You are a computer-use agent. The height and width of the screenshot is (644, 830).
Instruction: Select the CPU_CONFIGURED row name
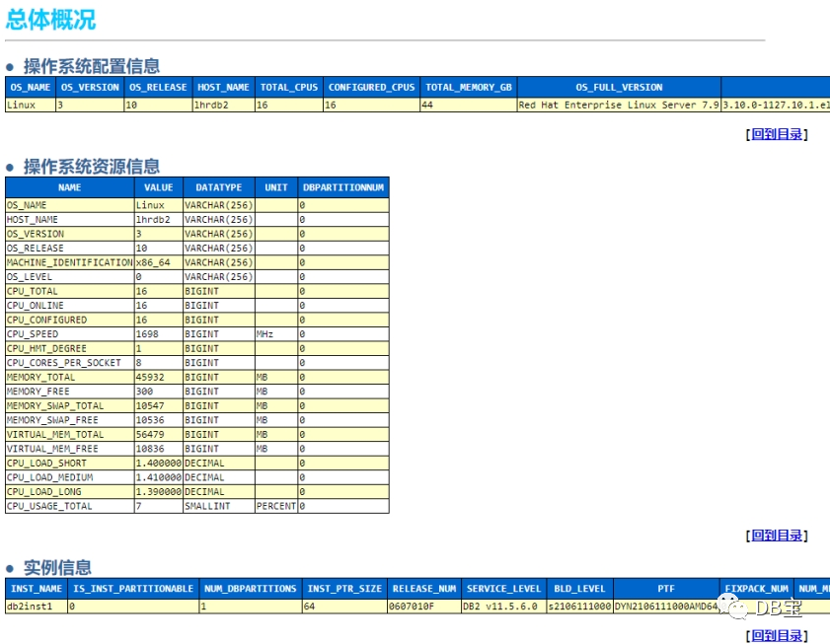[x=70, y=320]
